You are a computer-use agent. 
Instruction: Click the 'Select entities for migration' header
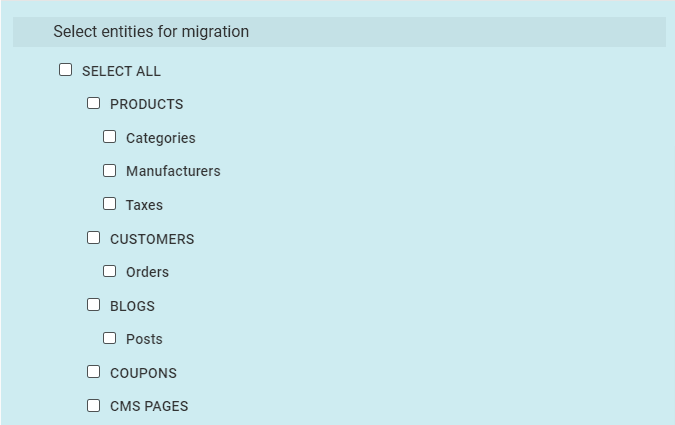point(151,32)
